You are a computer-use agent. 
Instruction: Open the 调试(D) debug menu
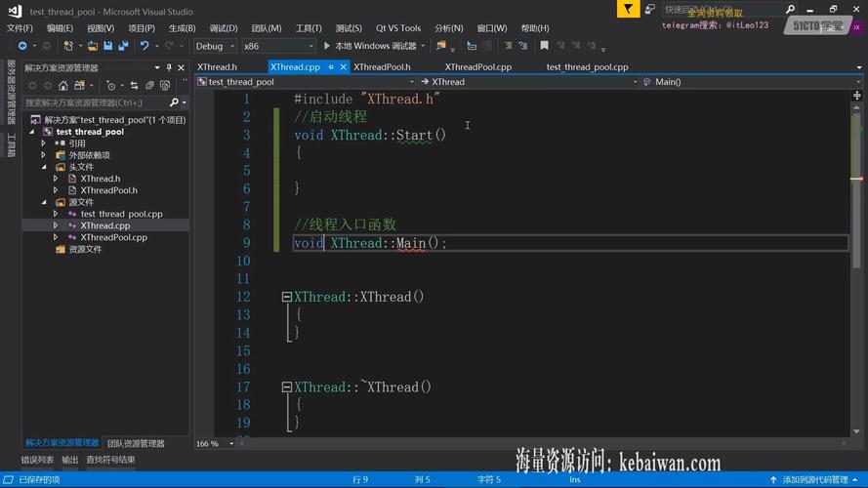pos(224,27)
